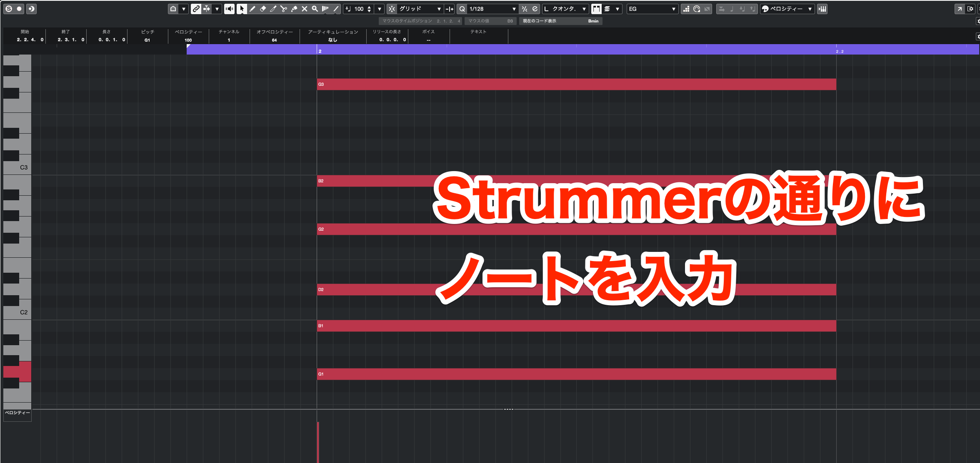This screenshot has width=980, height=463.
Task: Click the staircase step icon
Action: tap(686, 9)
